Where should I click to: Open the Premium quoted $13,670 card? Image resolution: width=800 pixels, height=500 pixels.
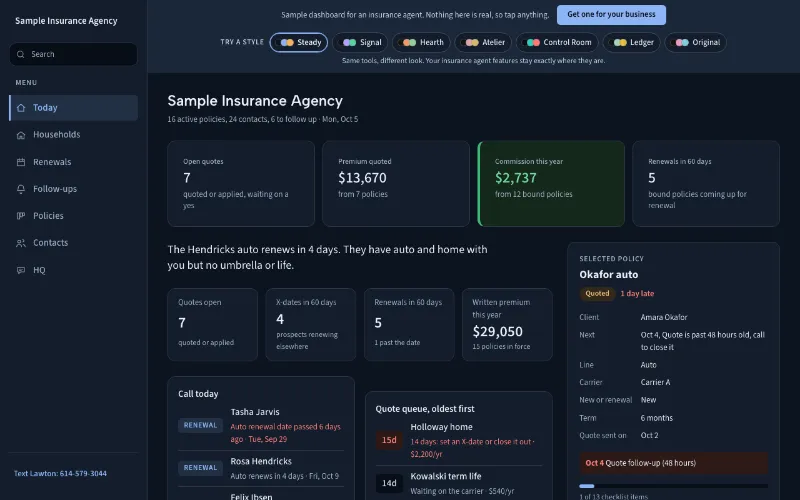tap(396, 184)
